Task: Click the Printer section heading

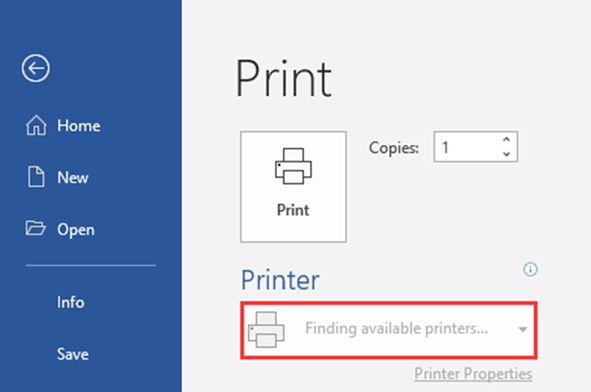Action: pyautogui.click(x=280, y=280)
